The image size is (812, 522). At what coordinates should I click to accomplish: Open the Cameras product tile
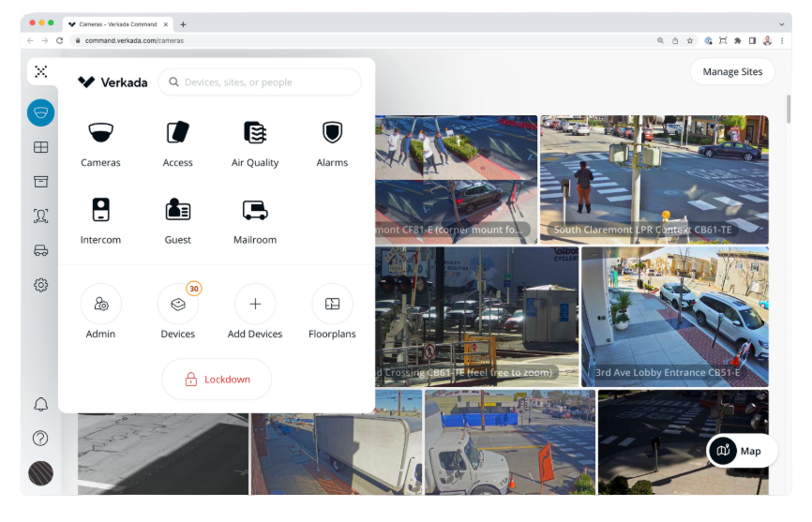100,144
